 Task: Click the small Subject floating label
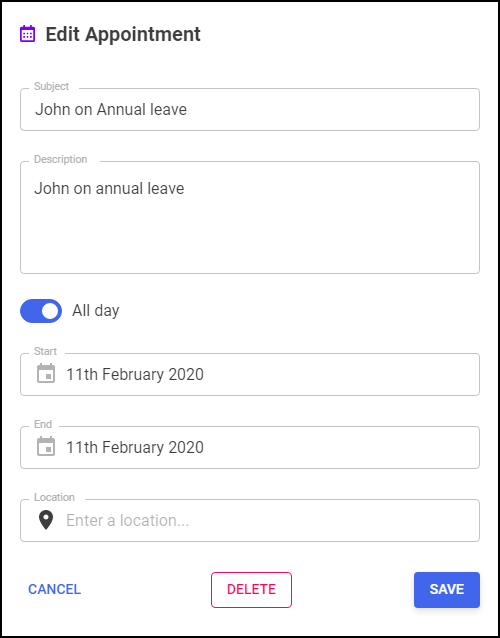51,86
